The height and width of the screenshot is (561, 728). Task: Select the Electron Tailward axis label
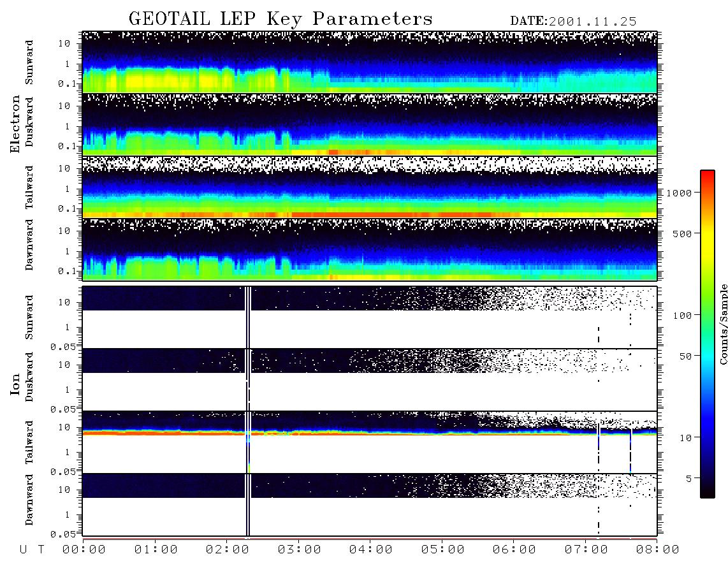point(29,187)
